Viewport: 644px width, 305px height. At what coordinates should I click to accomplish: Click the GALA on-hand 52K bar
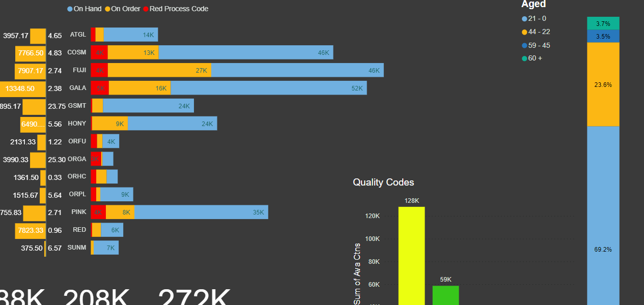tap(269, 88)
